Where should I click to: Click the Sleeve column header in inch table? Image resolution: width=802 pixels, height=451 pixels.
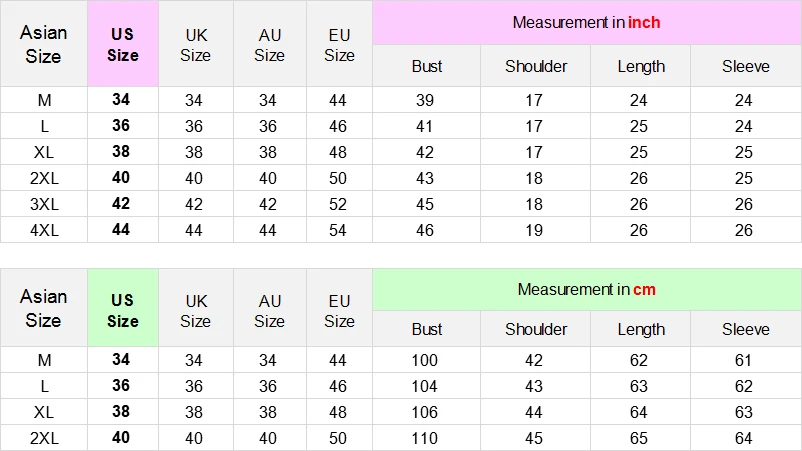[746, 66]
